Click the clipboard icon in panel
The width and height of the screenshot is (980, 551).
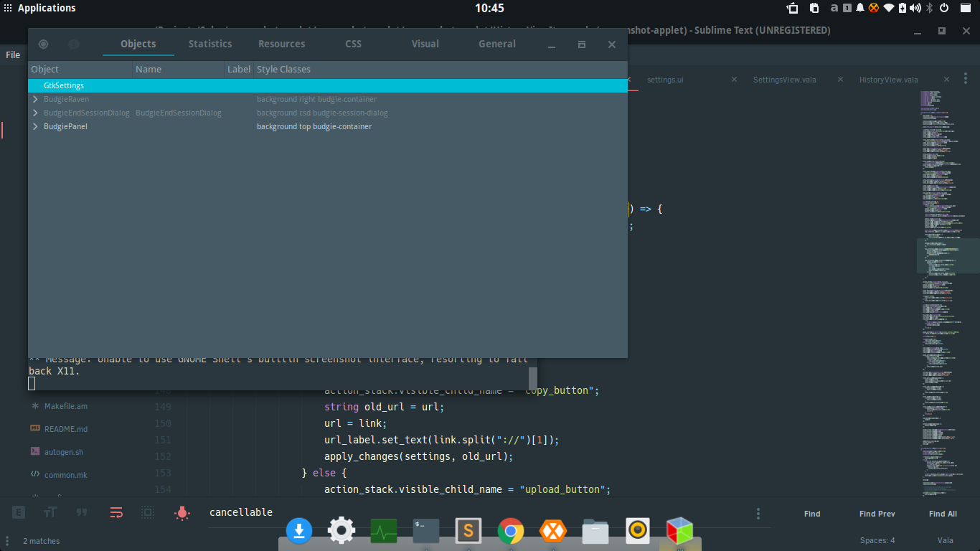click(814, 8)
